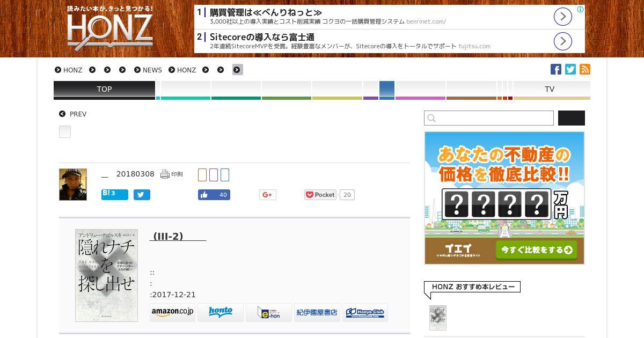Select the brown-underlined category tab
This screenshot has width=644, height=338.
tap(471, 90)
